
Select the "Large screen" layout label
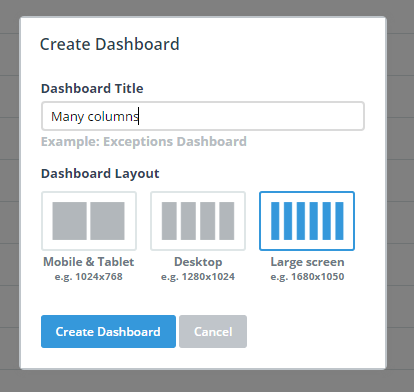[307, 262]
